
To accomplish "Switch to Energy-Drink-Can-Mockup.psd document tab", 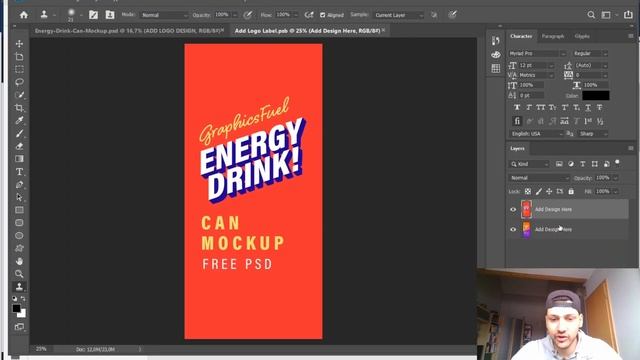I will [x=129, y=31].
